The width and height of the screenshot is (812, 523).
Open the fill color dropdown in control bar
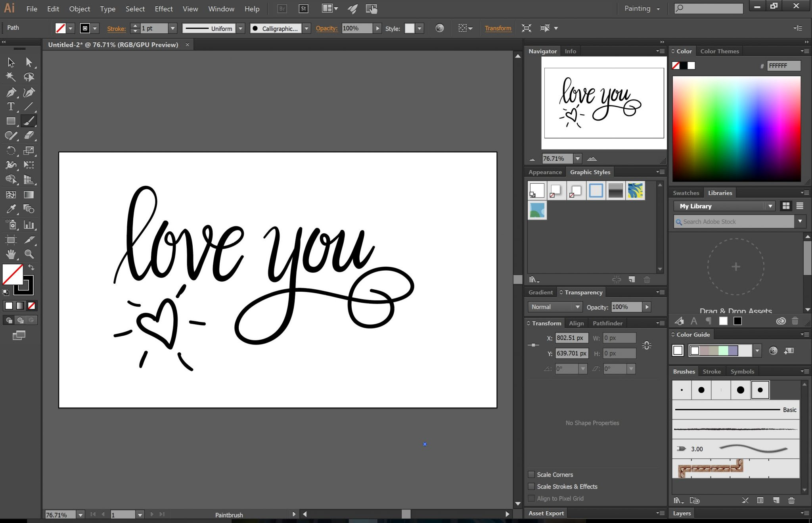coord(71,28)
